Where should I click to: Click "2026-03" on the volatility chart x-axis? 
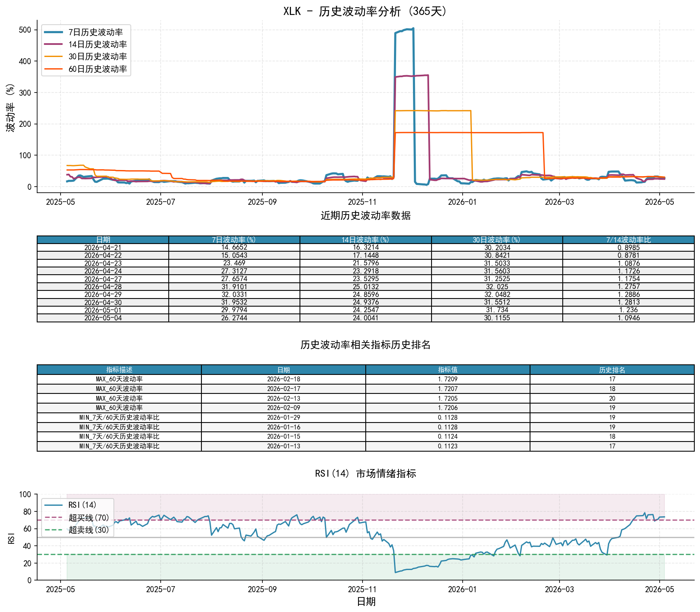pyautogui.click(x=560, y=202)
